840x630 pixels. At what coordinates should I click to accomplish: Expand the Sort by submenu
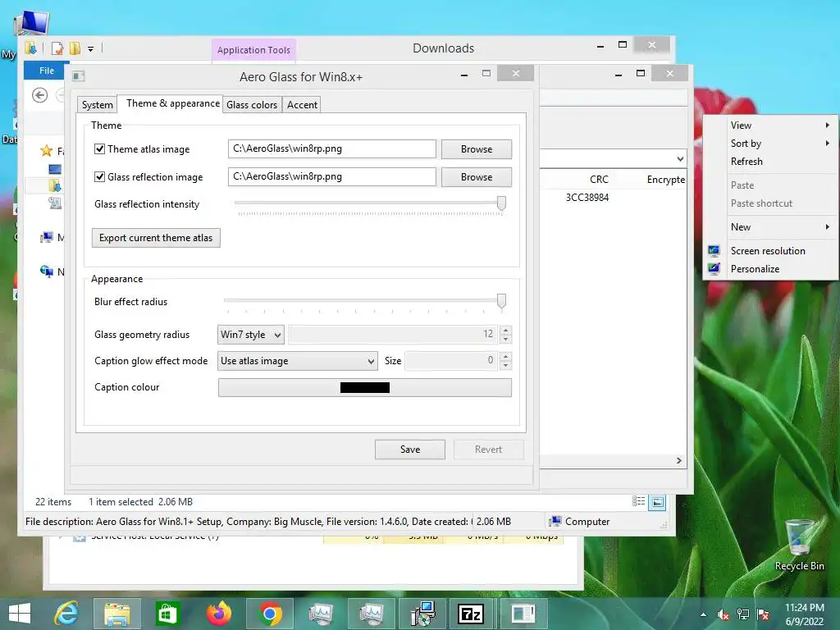827,144
